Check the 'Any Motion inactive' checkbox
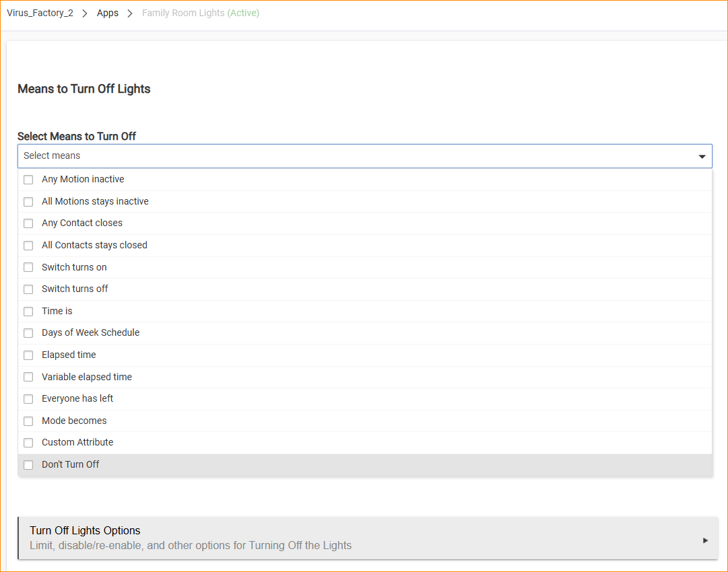Screen dimensions: 728x572 (28, 180)
